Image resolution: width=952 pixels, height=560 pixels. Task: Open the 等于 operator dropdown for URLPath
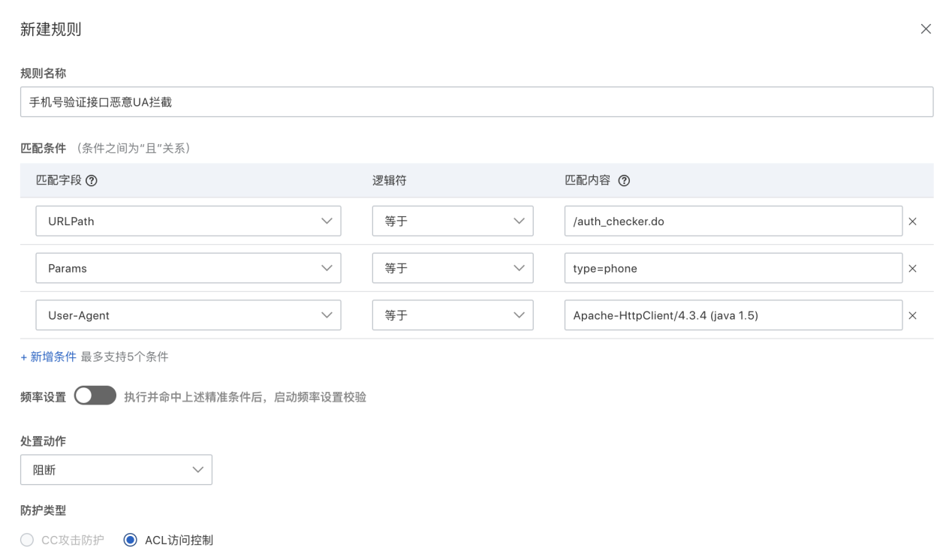click(x=453, y=221)
